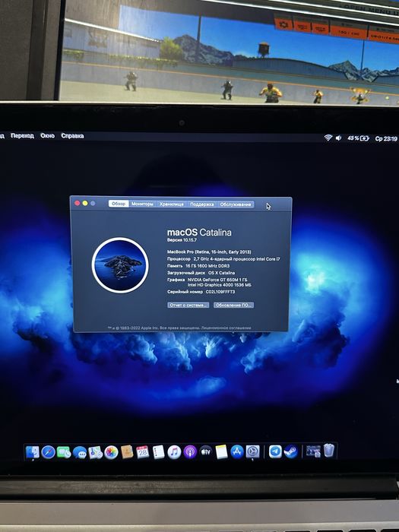Open the Справка menu
Viewport: 399px width, 532px height.
click(x=72, y=136)
